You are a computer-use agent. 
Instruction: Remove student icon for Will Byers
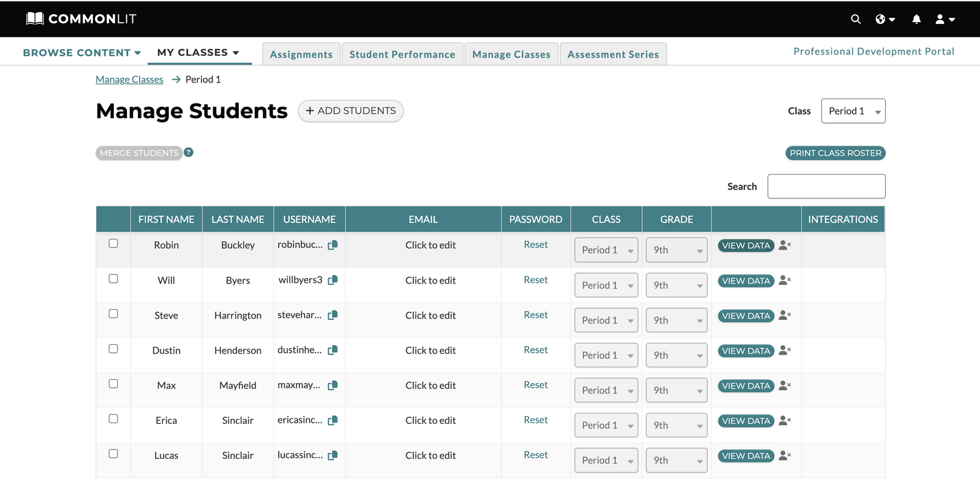click(785, 280)
